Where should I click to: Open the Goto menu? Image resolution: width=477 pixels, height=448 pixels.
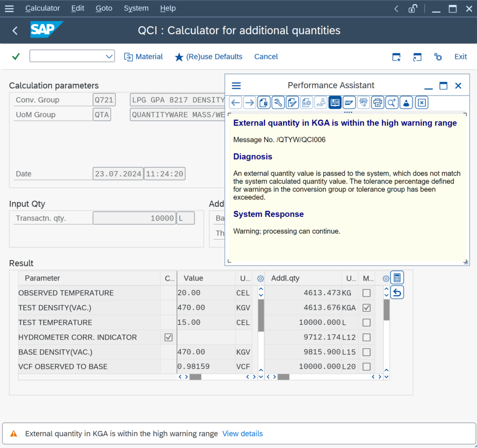(104, 8)
